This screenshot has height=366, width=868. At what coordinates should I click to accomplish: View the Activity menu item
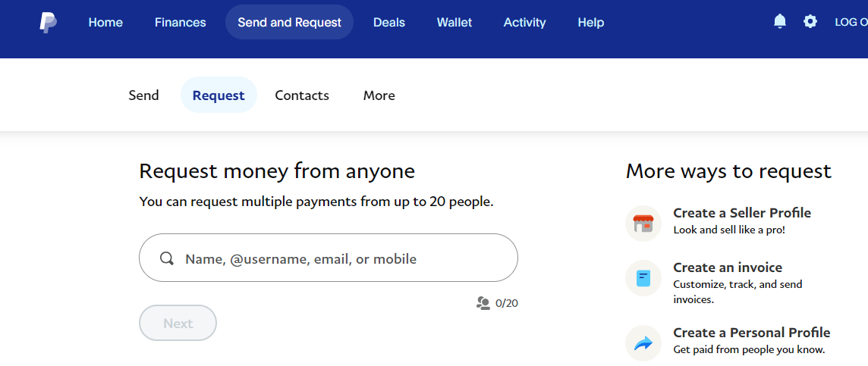click(x=525, y=23)
